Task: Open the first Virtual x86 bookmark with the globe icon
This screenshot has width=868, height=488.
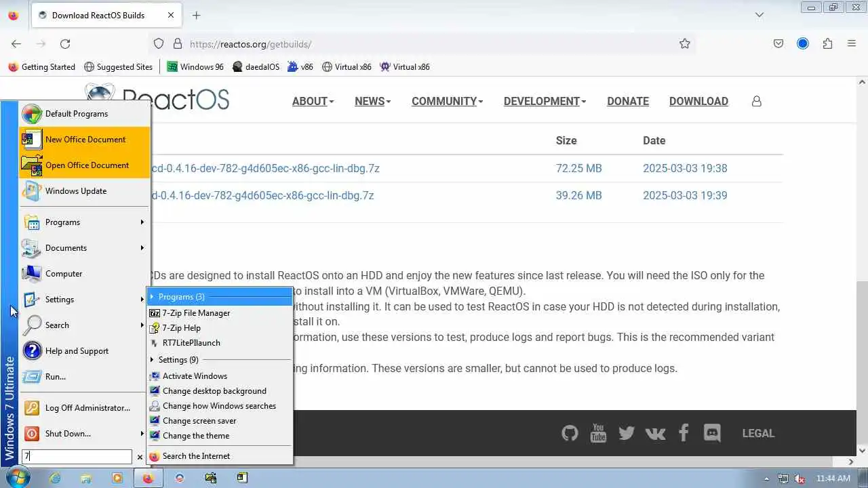Action: point(347,67)
